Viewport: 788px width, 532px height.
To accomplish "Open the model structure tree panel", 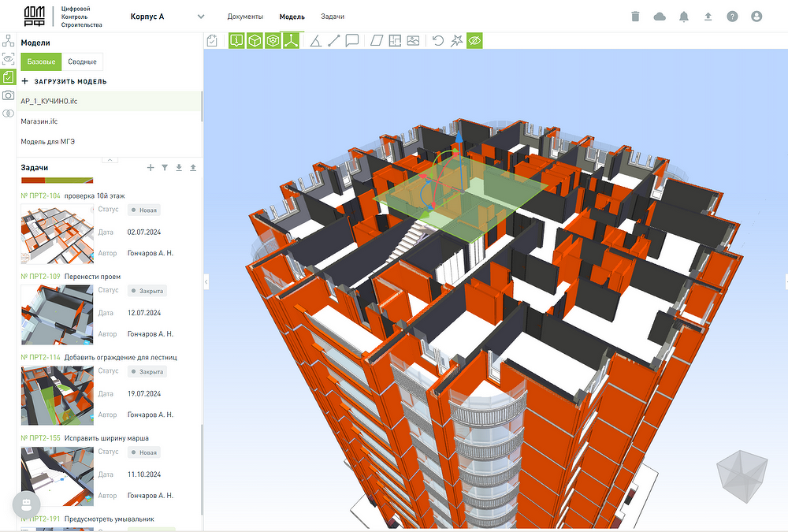I will point(8,41).
